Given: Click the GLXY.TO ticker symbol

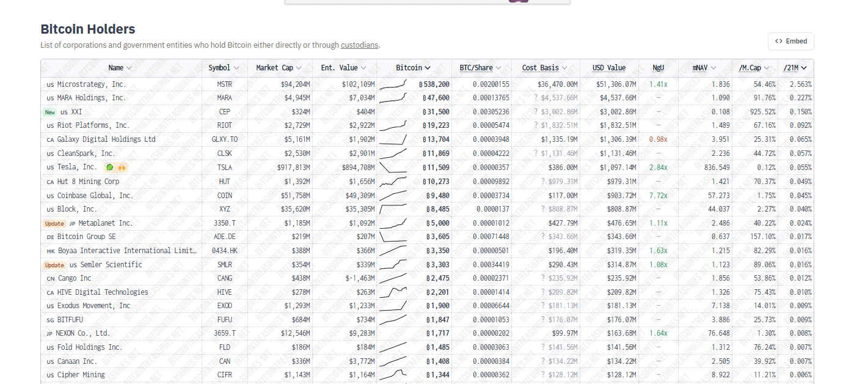Looking at the screenshot, I should point(224,139).
